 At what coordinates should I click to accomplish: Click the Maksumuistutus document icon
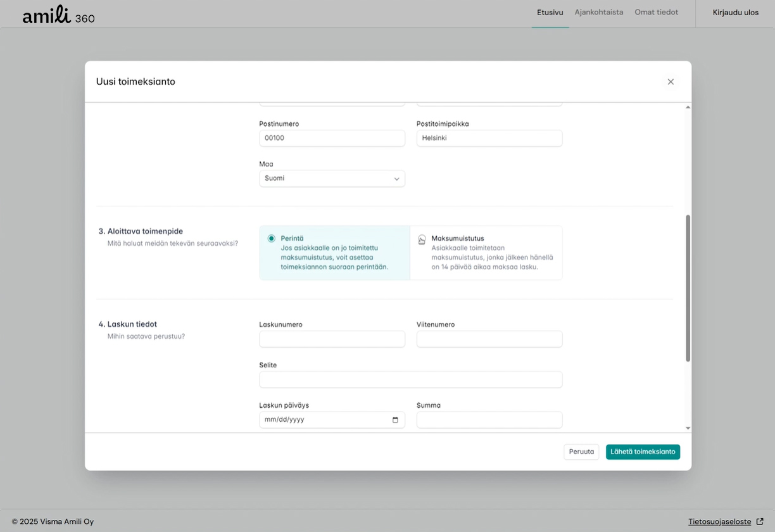(x=422, y=240)
